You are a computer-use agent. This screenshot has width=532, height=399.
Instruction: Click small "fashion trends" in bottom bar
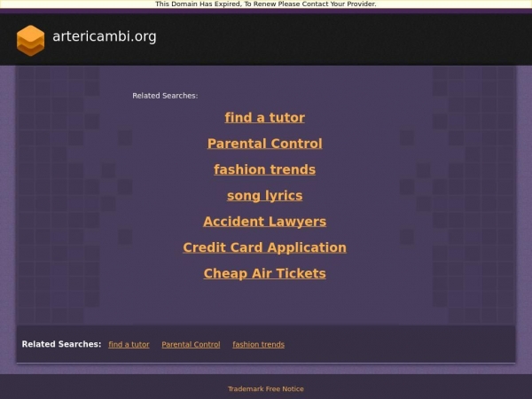[x=259, y=344]
